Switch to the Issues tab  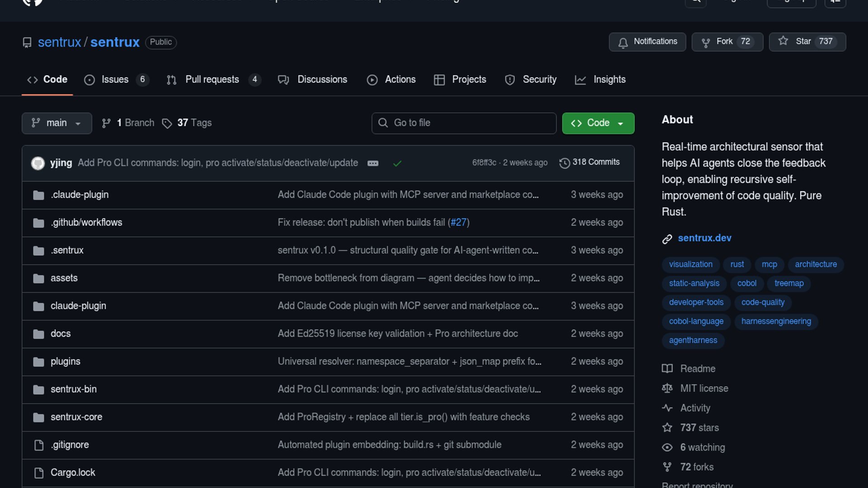click(x=115, y=80)
